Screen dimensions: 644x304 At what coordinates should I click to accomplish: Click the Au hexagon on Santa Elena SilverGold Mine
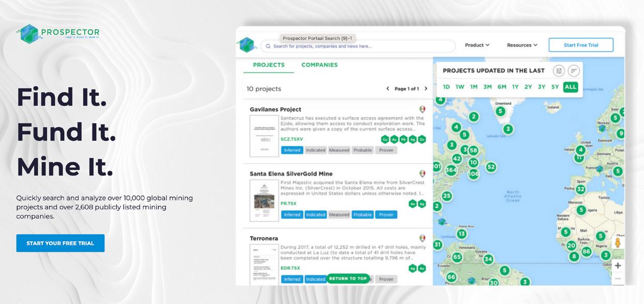pyautogui.click(x=413, y=204)
